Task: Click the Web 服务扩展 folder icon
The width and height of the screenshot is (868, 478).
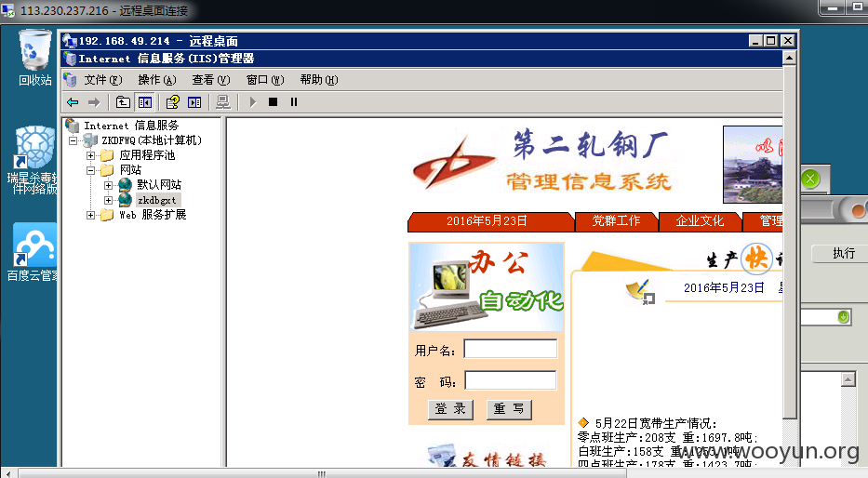Action: 107,215
